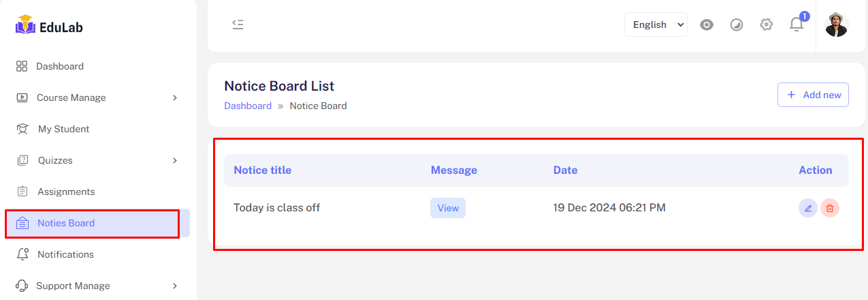This screenshot has width=868, height=300.
Task: Go to Dashboard in the sidebar
Action: point(60,66)
